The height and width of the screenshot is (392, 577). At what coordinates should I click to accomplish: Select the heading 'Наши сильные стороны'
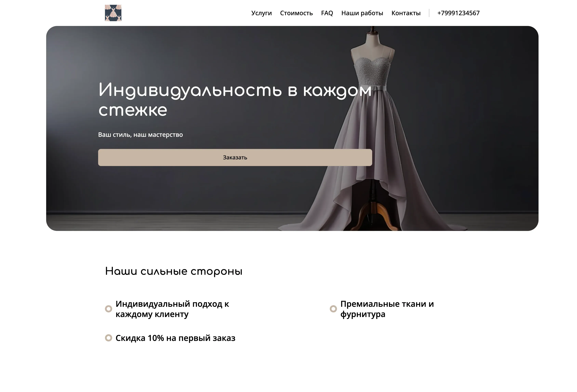click(x=174, y=271)
